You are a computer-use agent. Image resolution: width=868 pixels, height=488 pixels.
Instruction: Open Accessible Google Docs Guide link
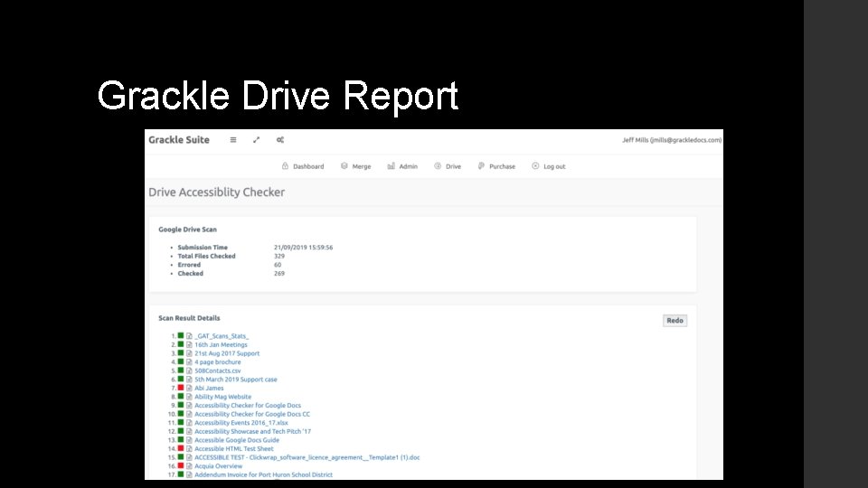tap(237, 440)
